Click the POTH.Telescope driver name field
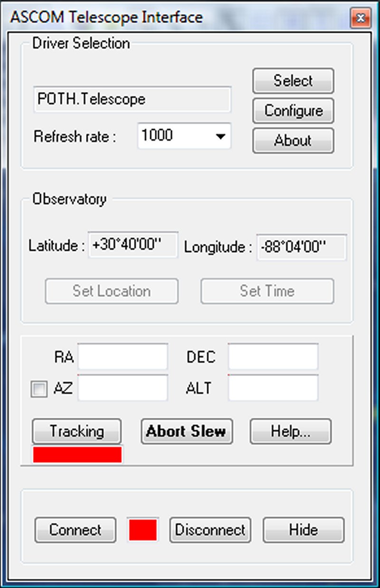The height and width of the screenshot is (588, 380). 132,99
